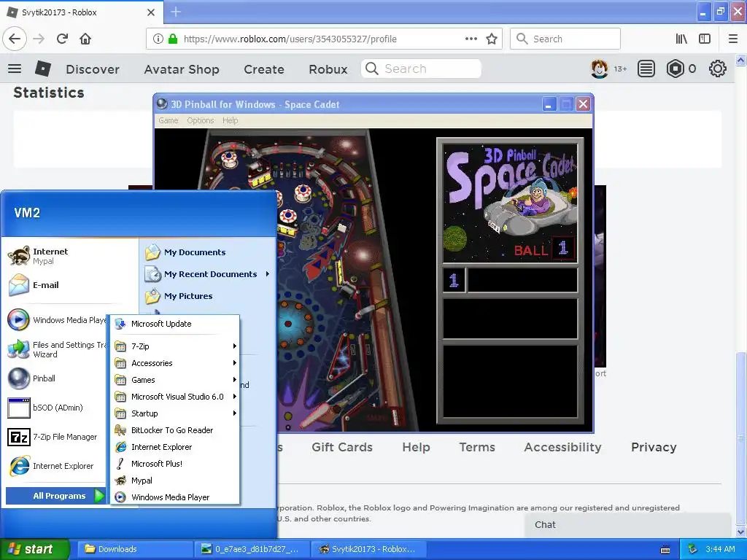Expand All Programs in start menu
747x560 pixels.
click(55, 496)
